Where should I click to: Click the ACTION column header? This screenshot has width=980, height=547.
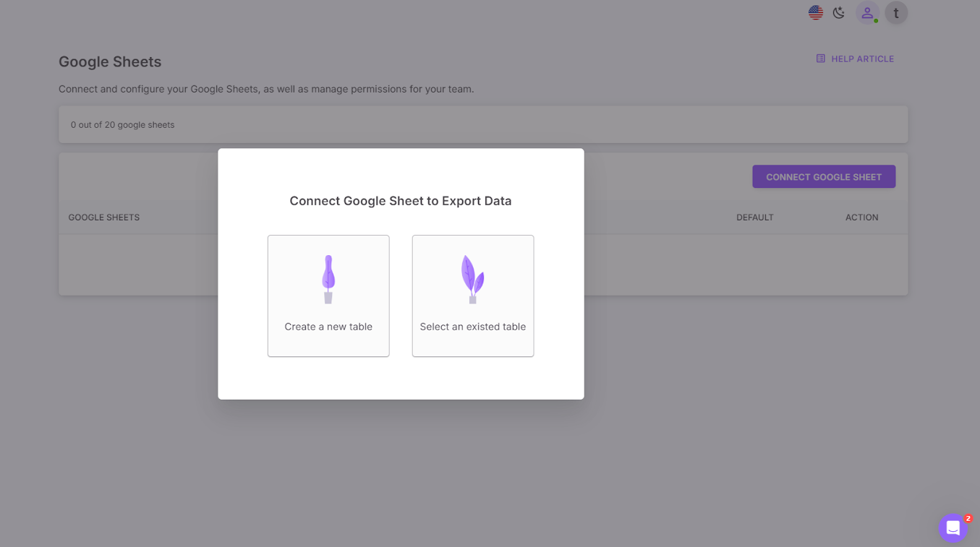pyautogui.click(x=861, y=217)
